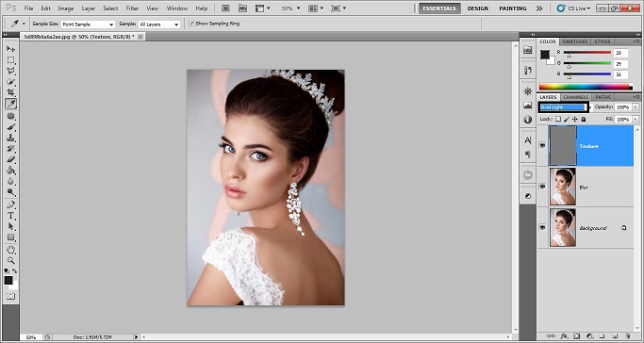Open the Opacity slider arrow
This screenshot has width=644, height=343.
point(636,107)
